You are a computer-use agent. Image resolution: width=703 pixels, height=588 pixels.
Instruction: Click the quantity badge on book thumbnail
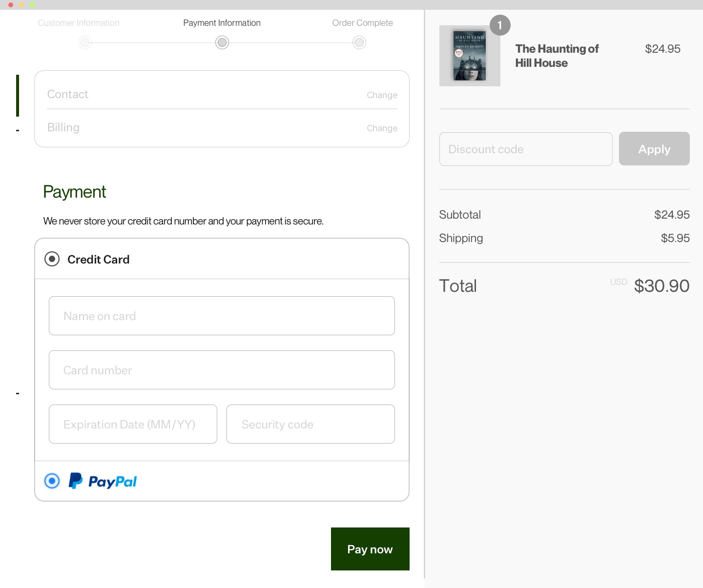[x=499, y=25]
